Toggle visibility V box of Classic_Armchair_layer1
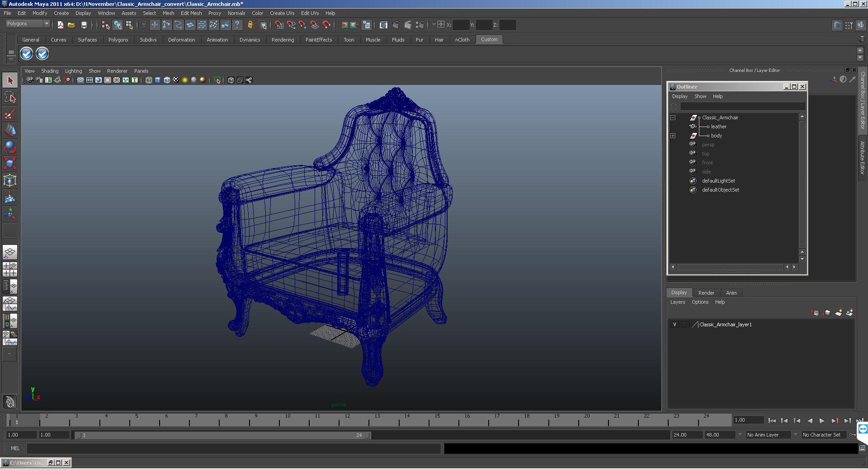 675,324
